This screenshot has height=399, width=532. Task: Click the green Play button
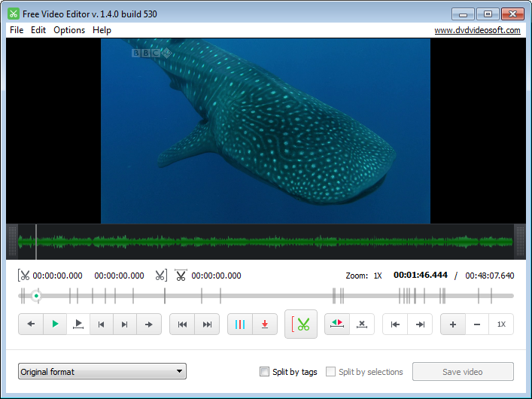click(x=55, y=324)
